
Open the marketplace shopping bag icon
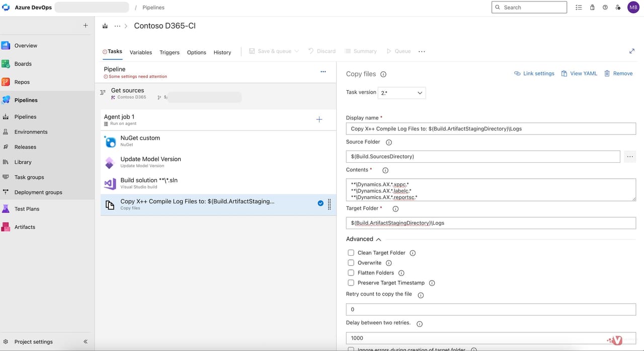tap(592, 8)
